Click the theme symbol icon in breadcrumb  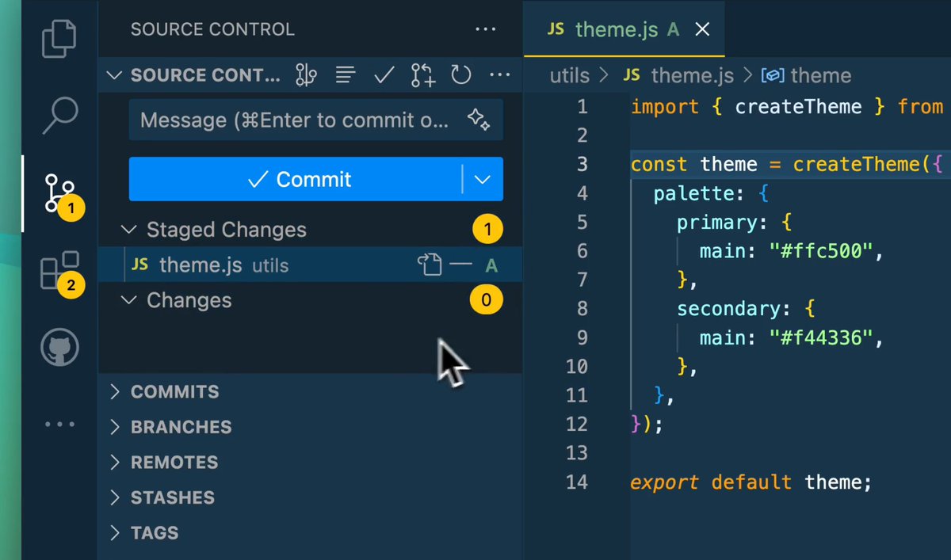[x=773, y=75]
